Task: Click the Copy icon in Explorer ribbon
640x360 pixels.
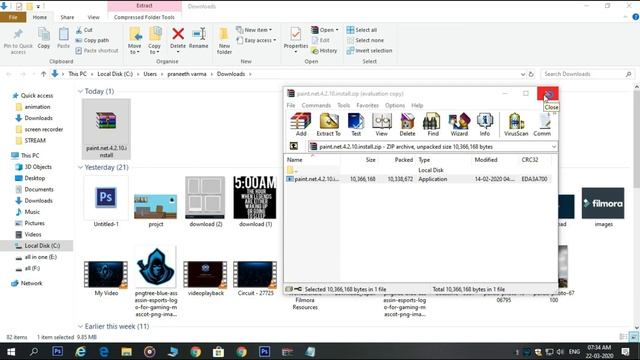Action: (x=44, y=38)
